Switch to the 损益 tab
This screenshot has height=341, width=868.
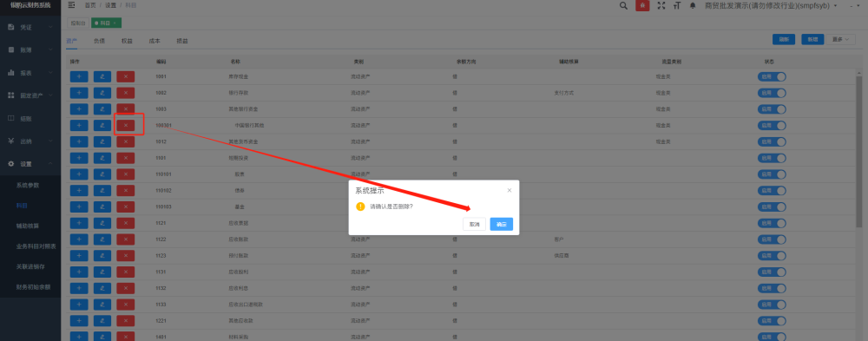tap(182, 41)
